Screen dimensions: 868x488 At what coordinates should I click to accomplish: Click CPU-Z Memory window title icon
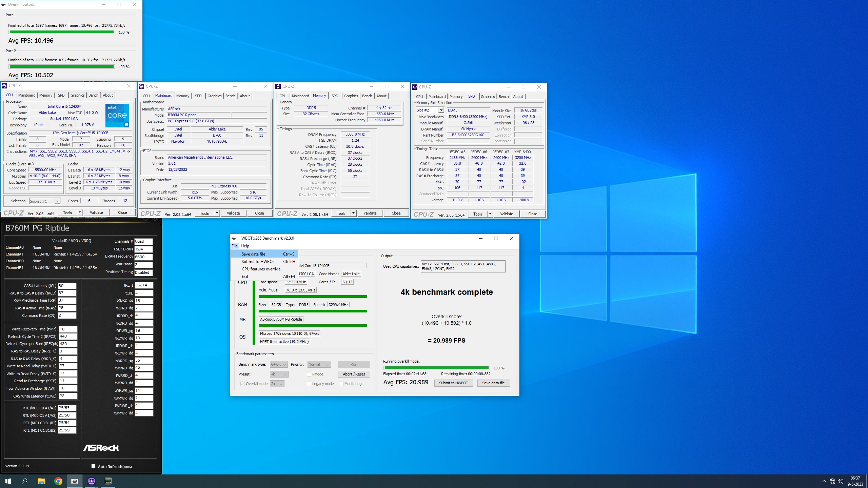pos(278,86)
